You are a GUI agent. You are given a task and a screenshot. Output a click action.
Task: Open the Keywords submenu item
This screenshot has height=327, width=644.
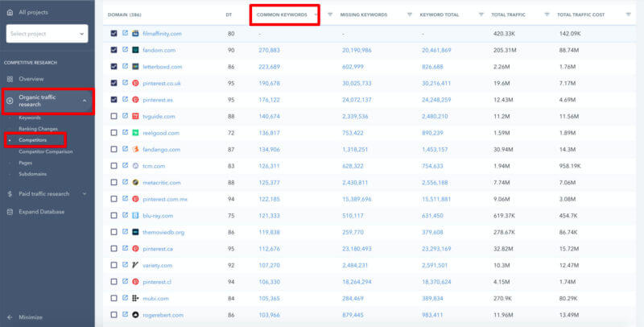[30, 118]
